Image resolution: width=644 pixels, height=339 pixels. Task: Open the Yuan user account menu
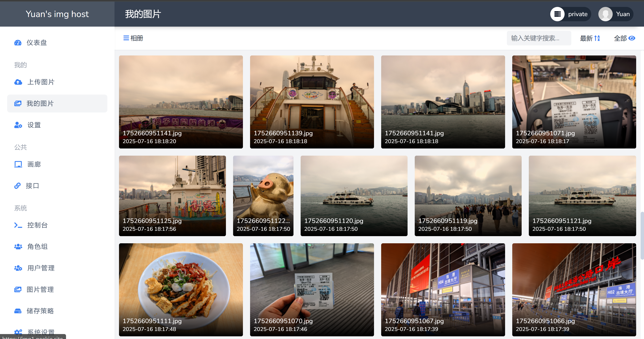click(x=616, y=14)
